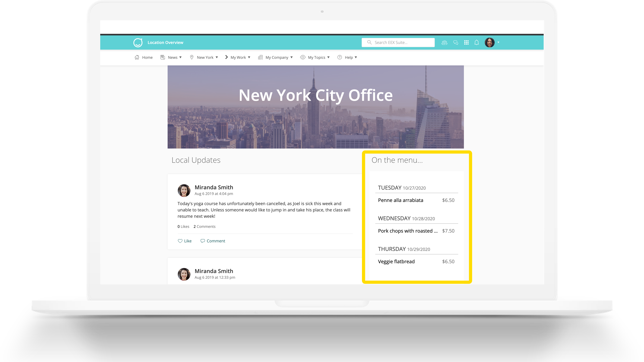Open the people directory icon in the top bar
The image size is (644, 362).
point(445,43)
